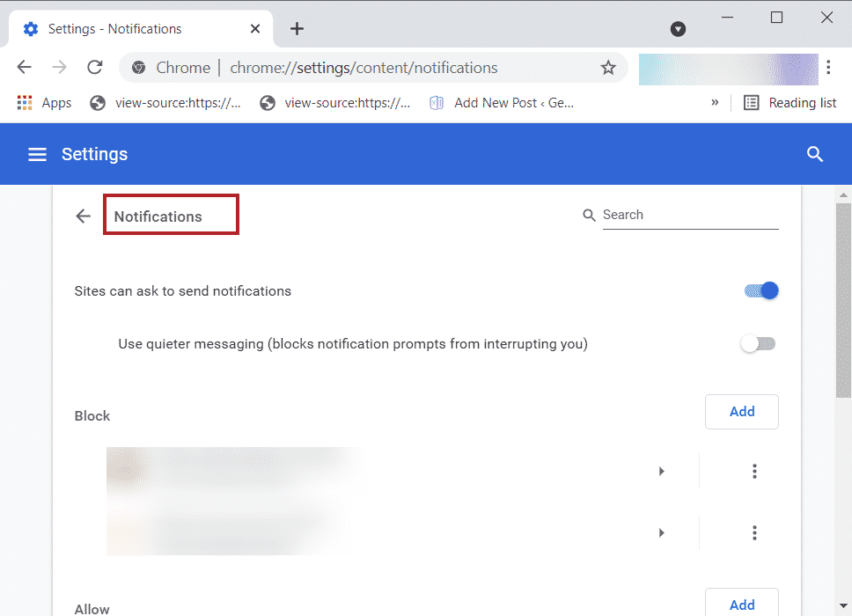Enable Use quieter messaging
The height and width of the screenshot is (616, 852).
point(757,343)
